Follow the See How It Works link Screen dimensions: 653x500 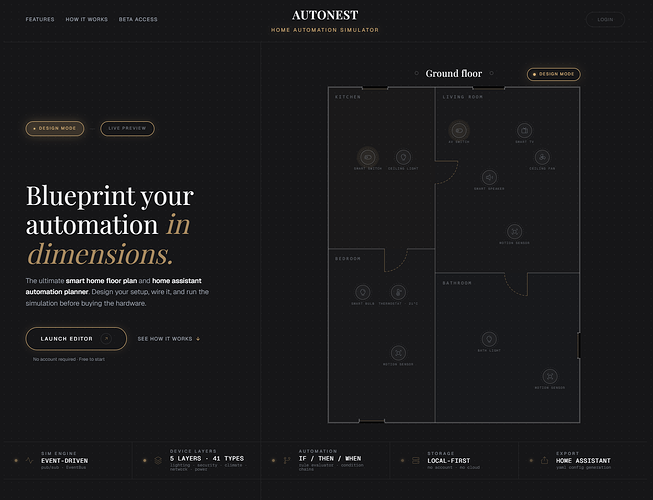(x=169, y=339)
